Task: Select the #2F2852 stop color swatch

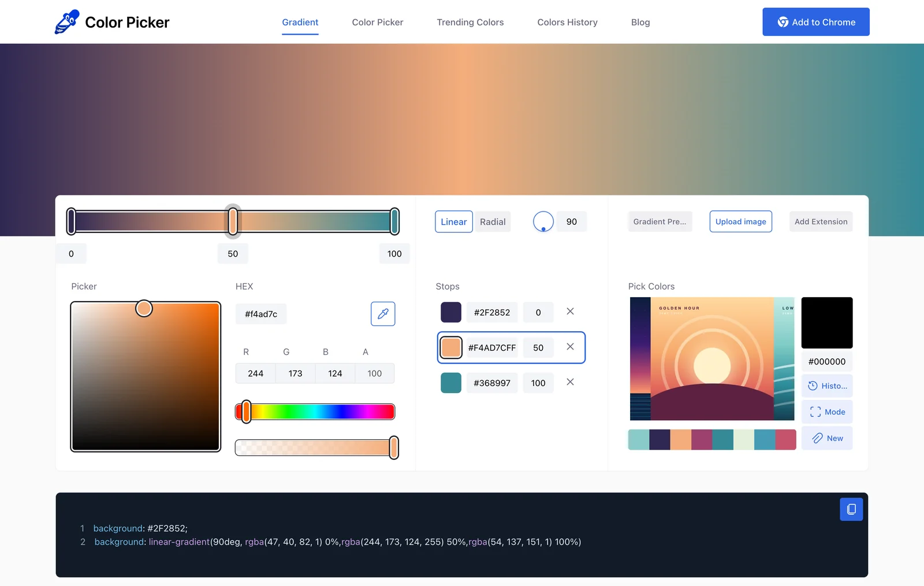Action: 451,312
